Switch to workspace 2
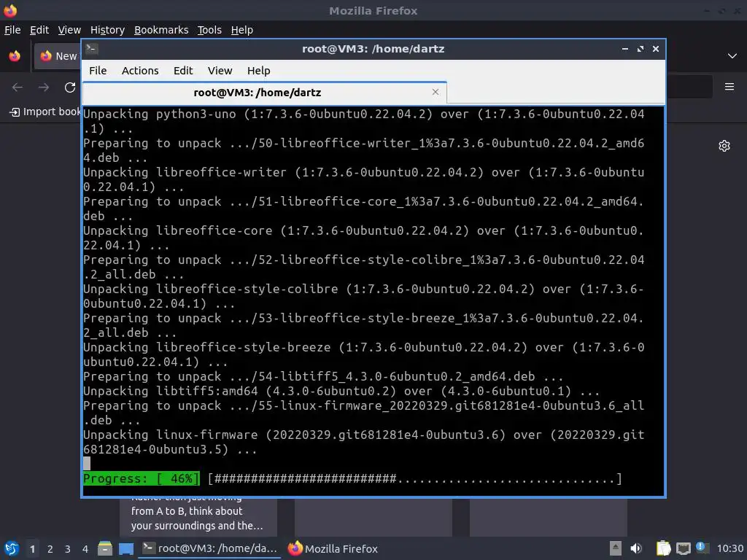The height and width of the screenshot is (560, 747). click(x=50, y=549)
